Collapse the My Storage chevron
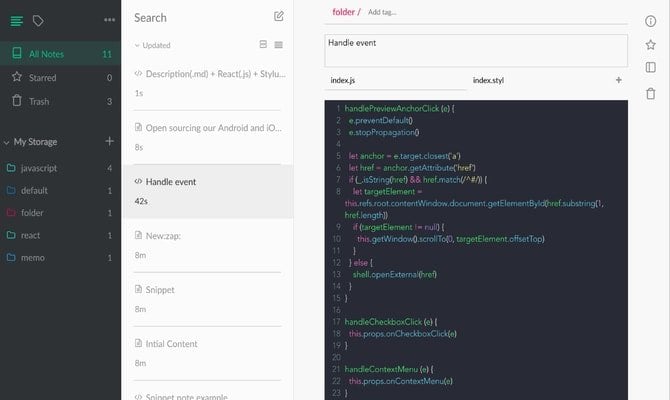Screen dimensions: 670x400 pos(6,142)
